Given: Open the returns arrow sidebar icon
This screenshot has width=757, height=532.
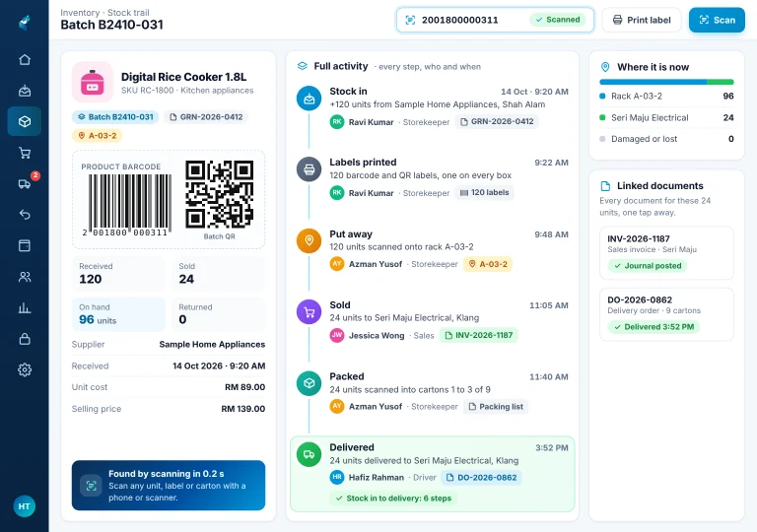Looking at the screenshot, I should pyautogui.click(x=25, y=215).
